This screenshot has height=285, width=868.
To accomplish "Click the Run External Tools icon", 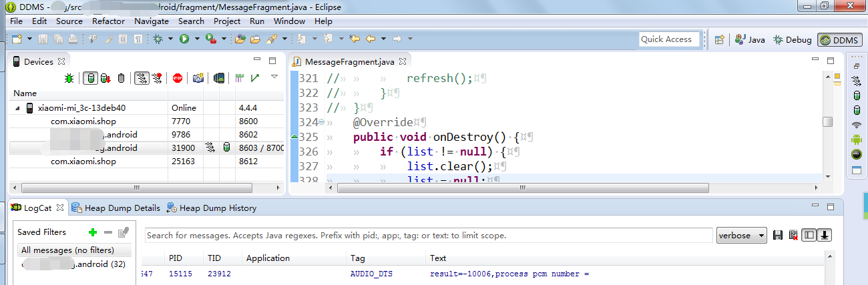I will pos(210,39).
